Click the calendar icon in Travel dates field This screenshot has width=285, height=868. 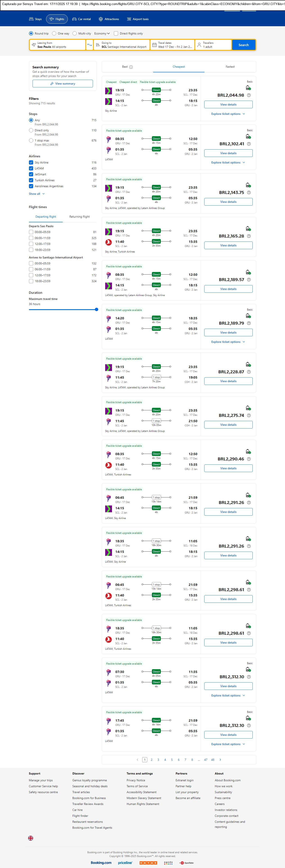(154, 45)
